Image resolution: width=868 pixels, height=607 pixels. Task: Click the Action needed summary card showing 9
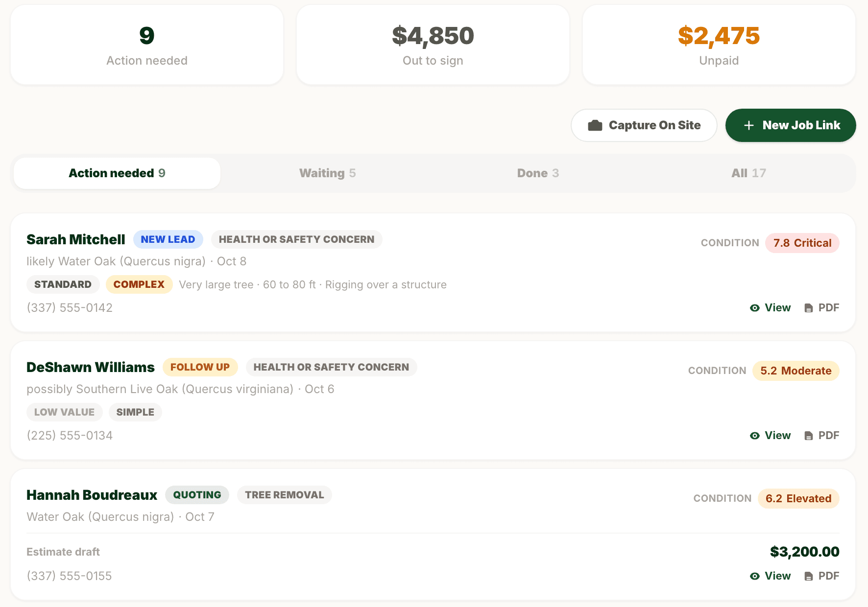coord(147,45)
